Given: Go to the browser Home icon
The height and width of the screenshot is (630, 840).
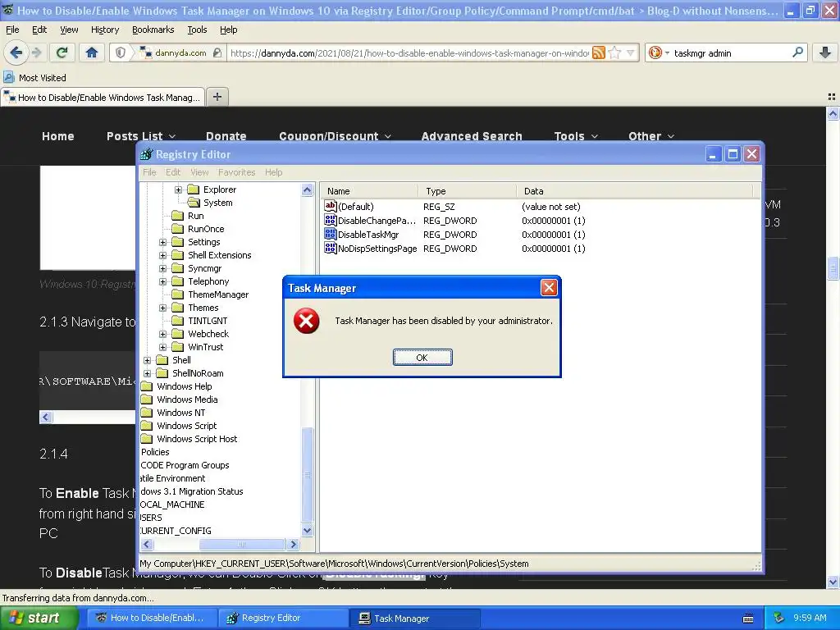Looking at the screenshot, I should coord(92,52).
